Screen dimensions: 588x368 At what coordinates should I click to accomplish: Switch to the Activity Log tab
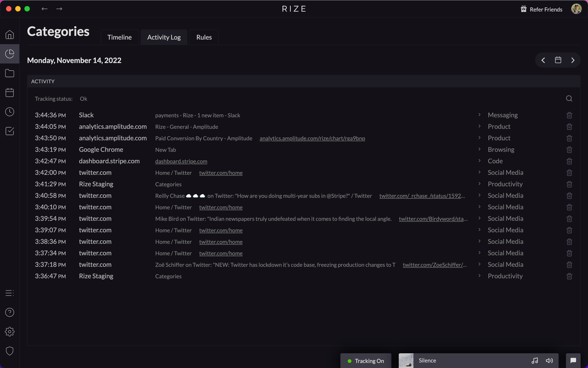point(164,37)
